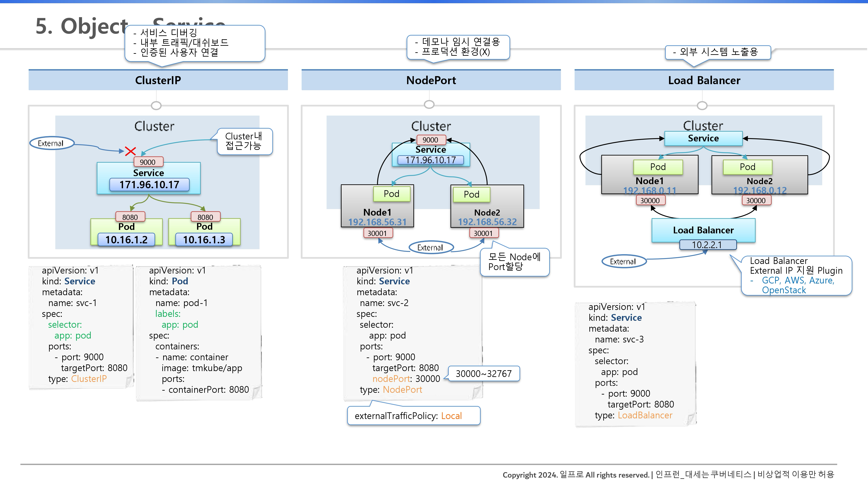Screen dimensions: 868x488
Task: Click the red X blocked-access mark
Action: pyautogui.click(x=130, y=151)
